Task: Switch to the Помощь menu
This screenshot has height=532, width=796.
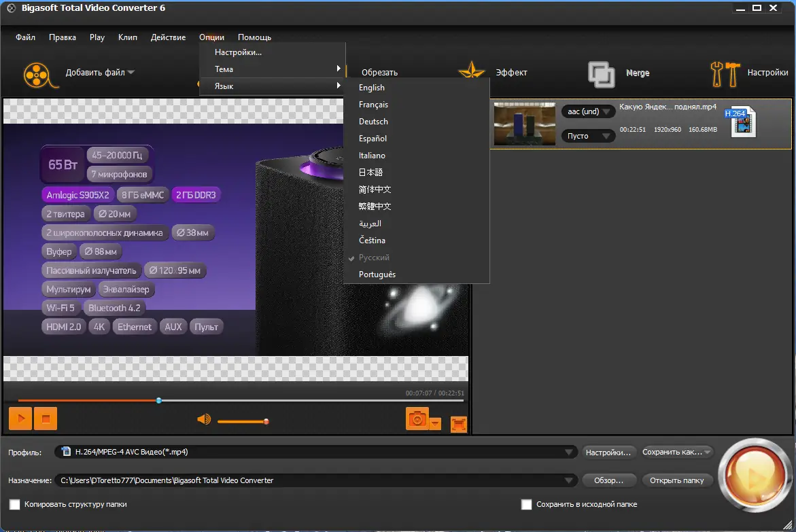Action: point(254,37)
